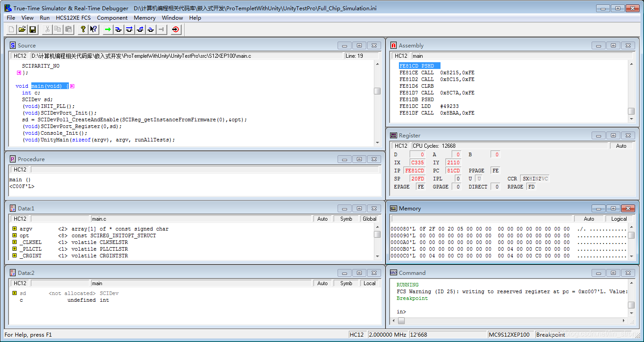Activate context help arrow-question icon
644x342 pixels.
coord(93,30)
